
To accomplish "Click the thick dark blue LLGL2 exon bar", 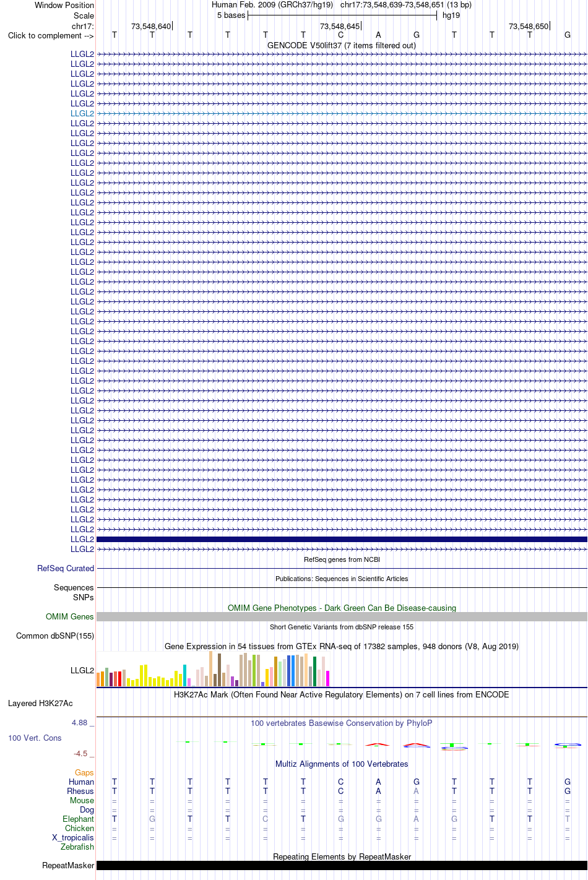I will point(342,539).
